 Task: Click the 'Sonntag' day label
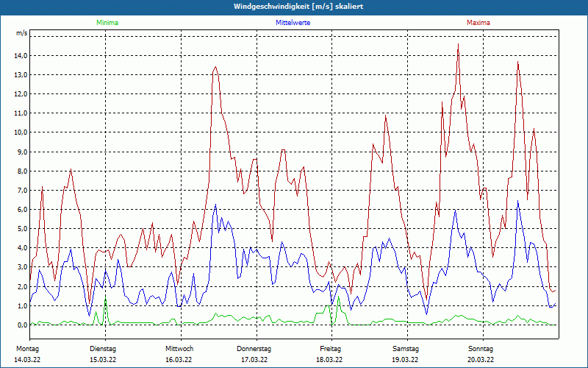[481, 349]
